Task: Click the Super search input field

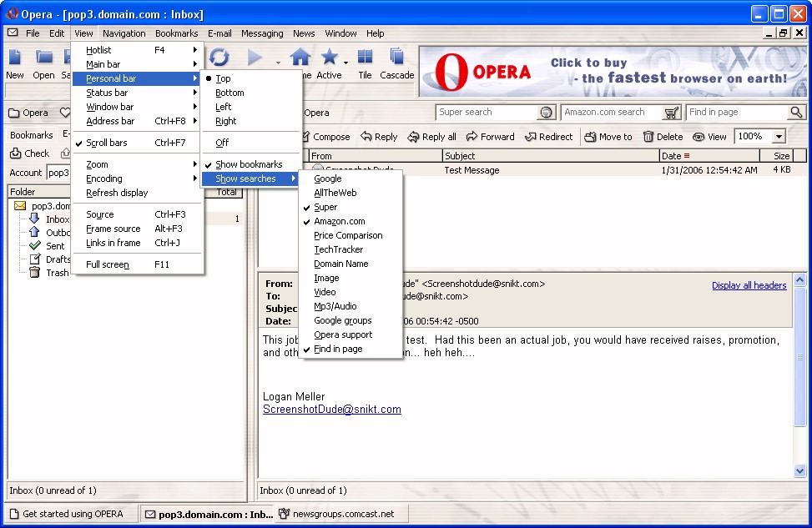Action: tap(487, 113)
